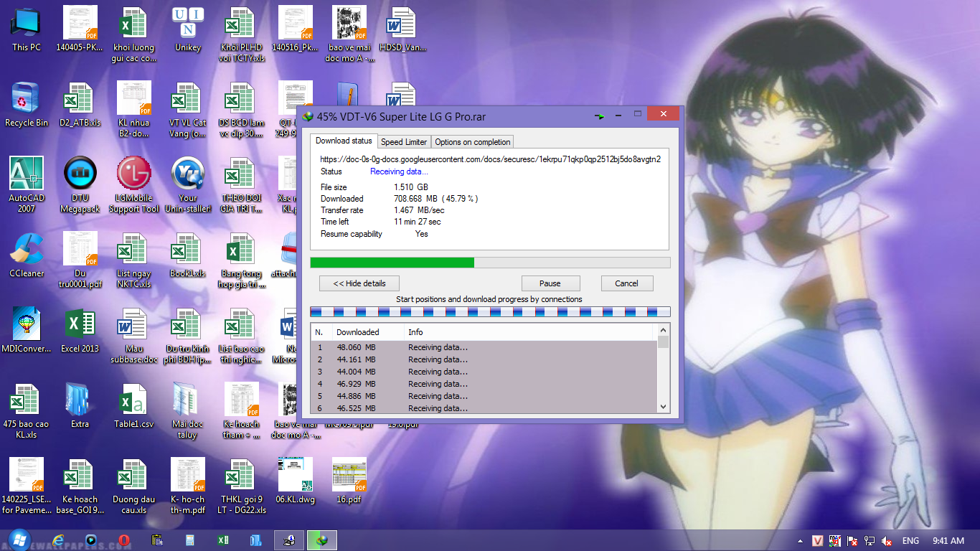
Task: Launch Excel 2013 desktop shortcut
Action: [80, 331]
